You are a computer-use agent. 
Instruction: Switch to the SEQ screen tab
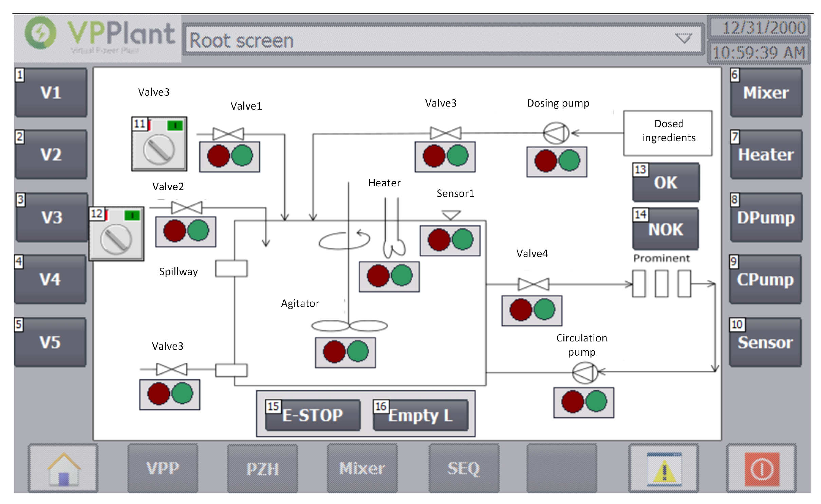point(463,468)
